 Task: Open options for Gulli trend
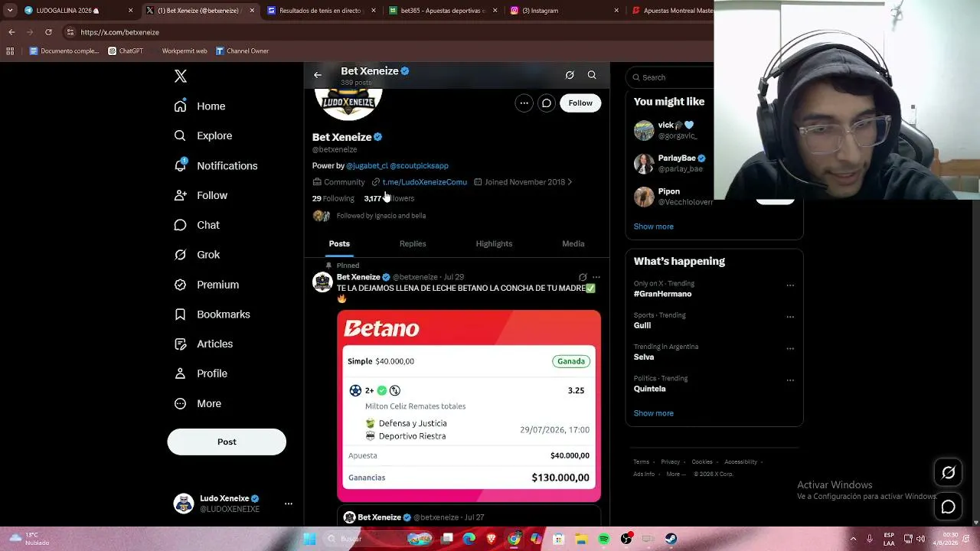click(790, 317)
